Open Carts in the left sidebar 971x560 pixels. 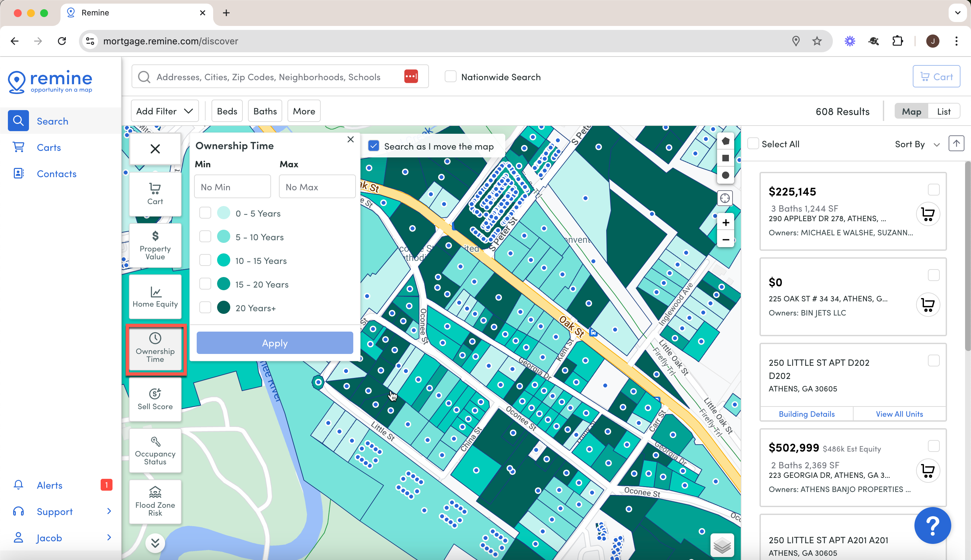pyautogui.click(x=49, y=148)
